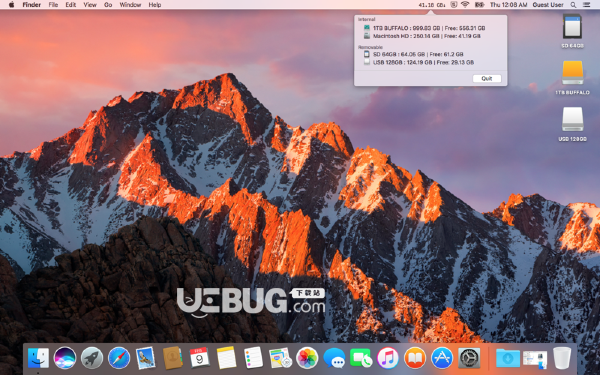Click the boxed S menu bar icon

pyautogui.click(x=454, y=5)
